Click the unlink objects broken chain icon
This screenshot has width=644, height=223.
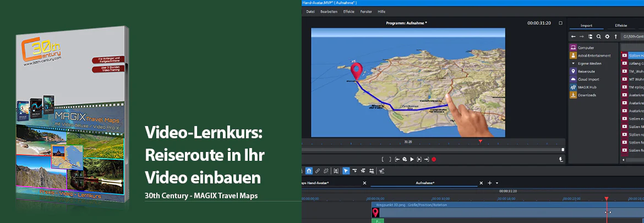[326, 171]
